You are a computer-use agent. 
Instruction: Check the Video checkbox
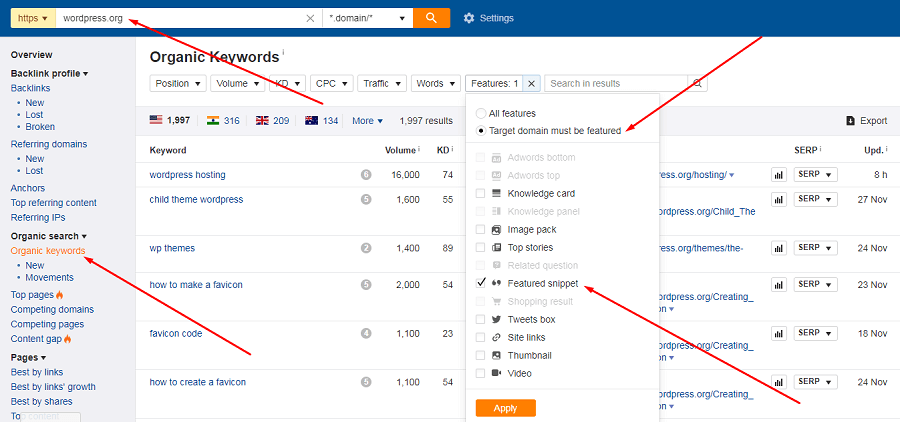[480, 373]
